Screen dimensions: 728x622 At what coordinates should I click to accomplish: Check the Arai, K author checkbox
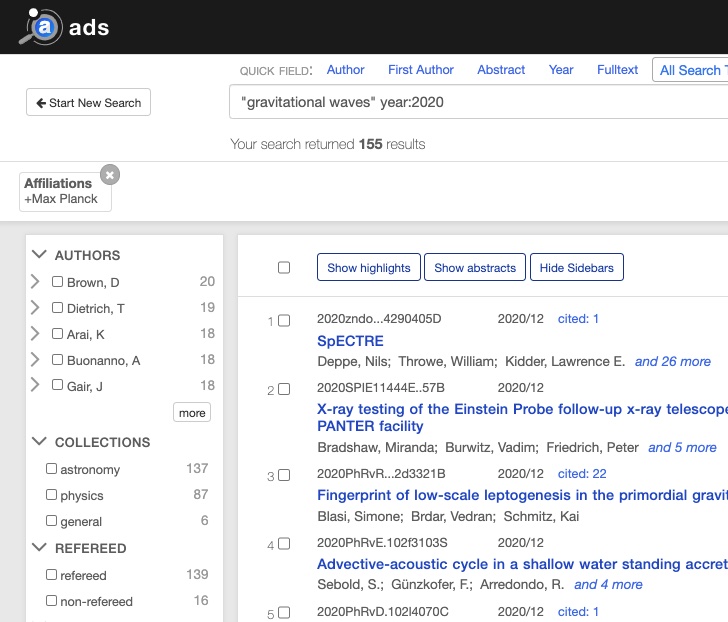point(58,334)
